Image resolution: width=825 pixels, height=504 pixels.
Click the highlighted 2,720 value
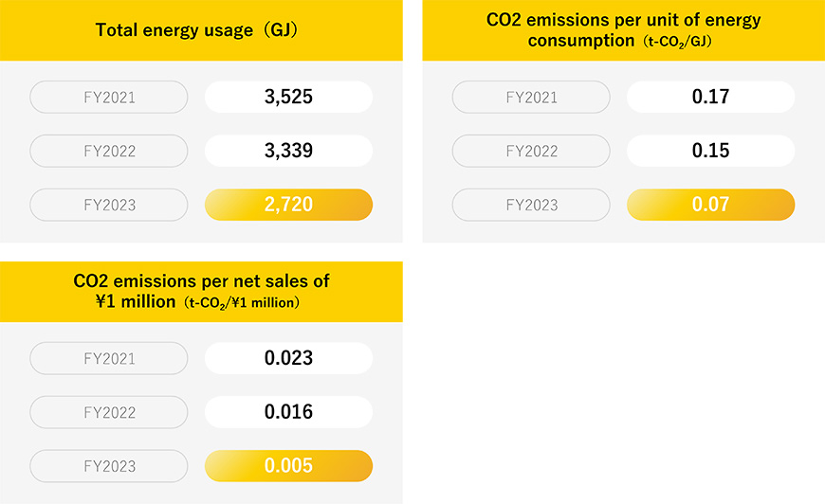(288, 205)
